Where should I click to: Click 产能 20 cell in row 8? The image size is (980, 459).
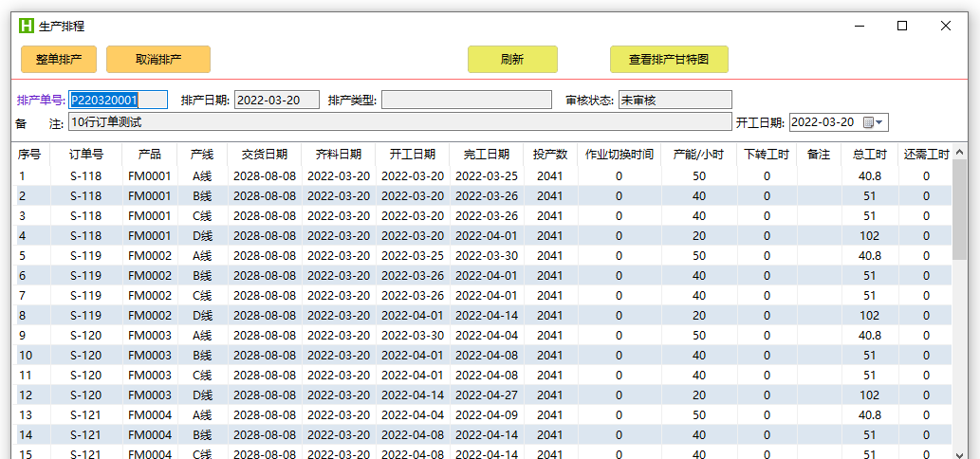[699, 316]
